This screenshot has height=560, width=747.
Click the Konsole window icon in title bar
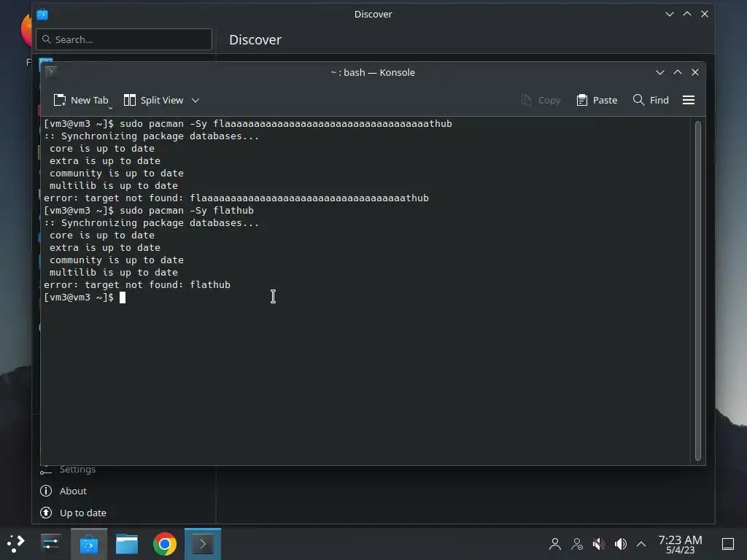click(x=51, y=72)
